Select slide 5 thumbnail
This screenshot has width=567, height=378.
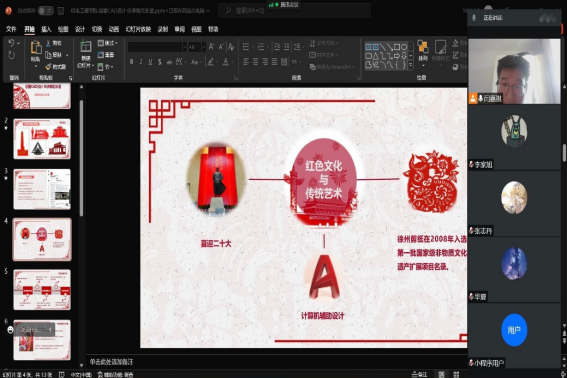[42, 289]
